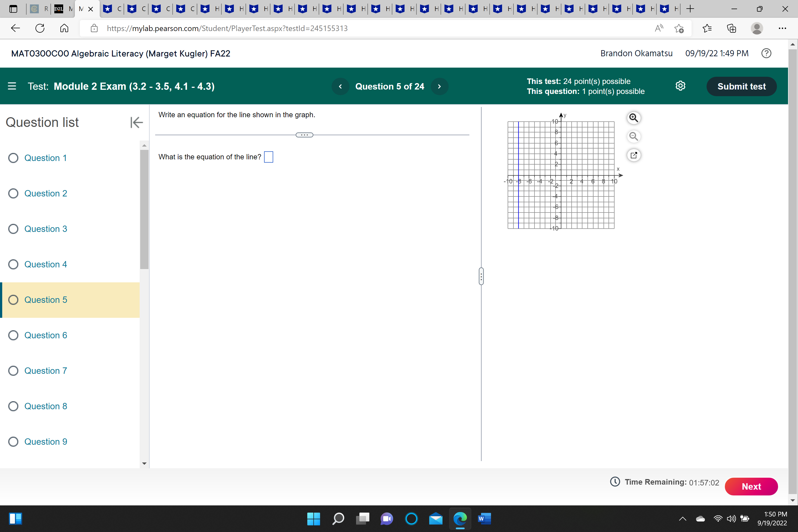Open the help question mark icon

coord(766,53)
